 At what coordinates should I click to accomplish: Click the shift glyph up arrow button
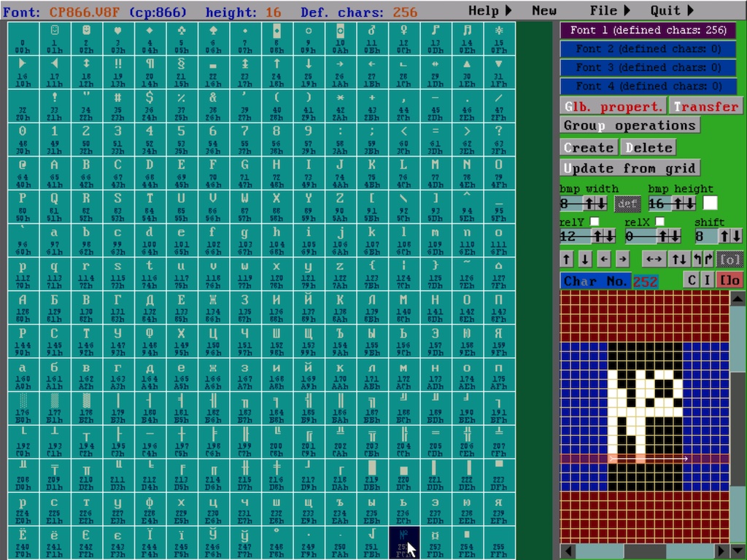[567, 259]
